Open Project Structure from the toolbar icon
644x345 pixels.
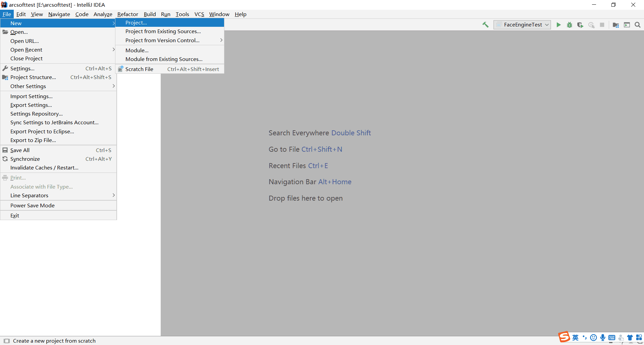tap(616, 24)
